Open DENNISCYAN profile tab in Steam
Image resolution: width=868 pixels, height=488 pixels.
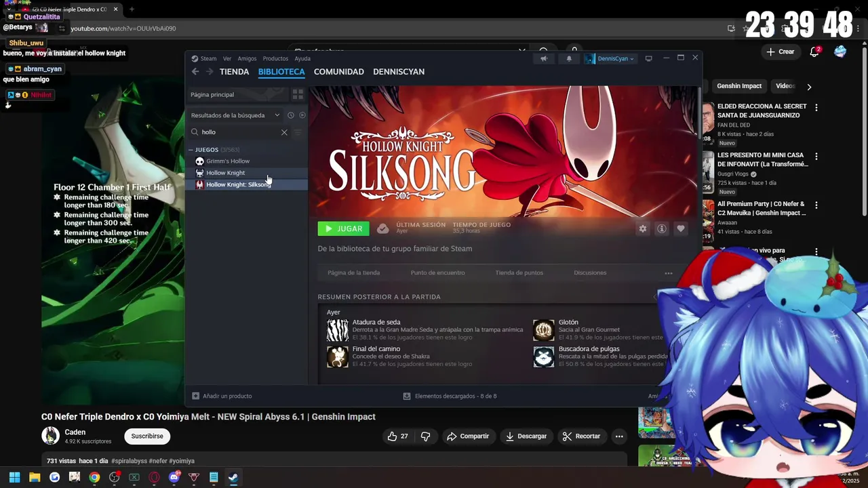[399, 72]
